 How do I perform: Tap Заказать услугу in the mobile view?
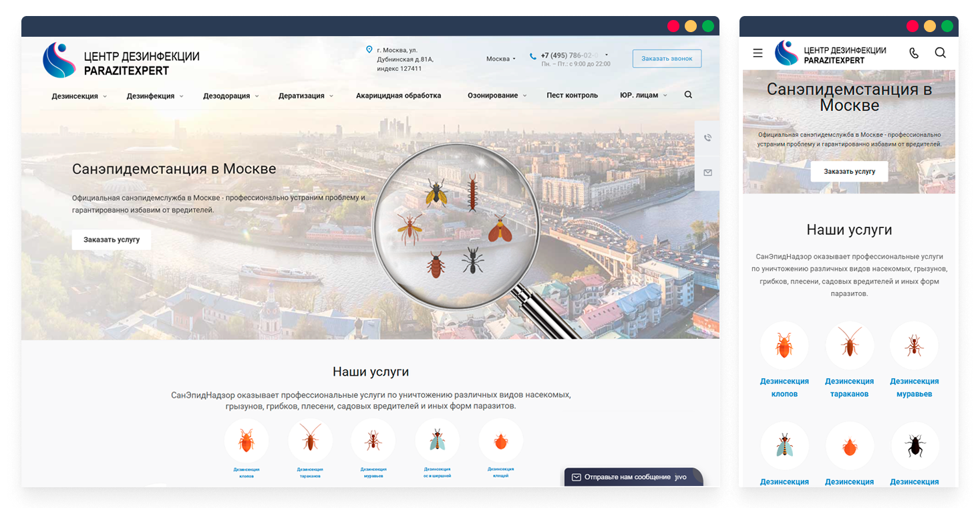pyautogui.click(x=849, y=171)
